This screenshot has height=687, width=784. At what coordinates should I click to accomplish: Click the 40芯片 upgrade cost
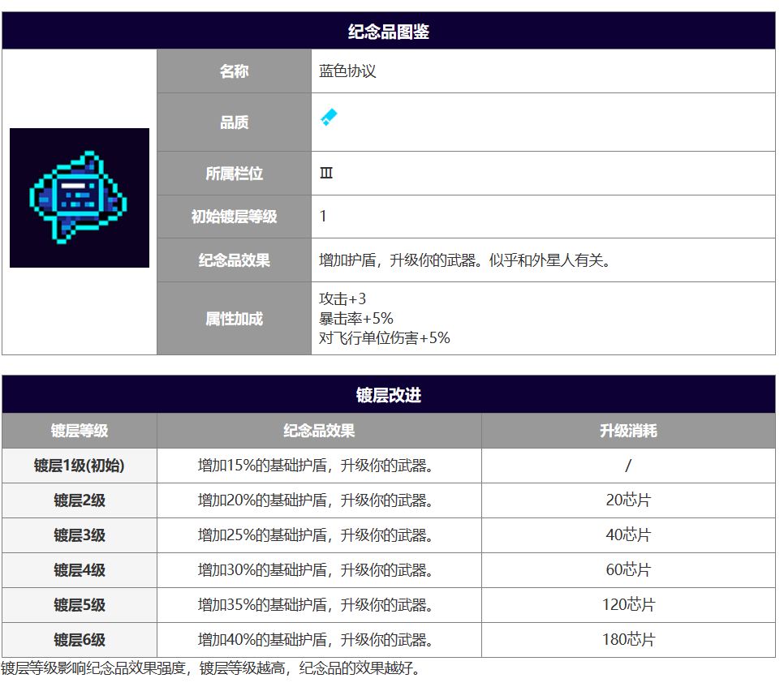628,535
